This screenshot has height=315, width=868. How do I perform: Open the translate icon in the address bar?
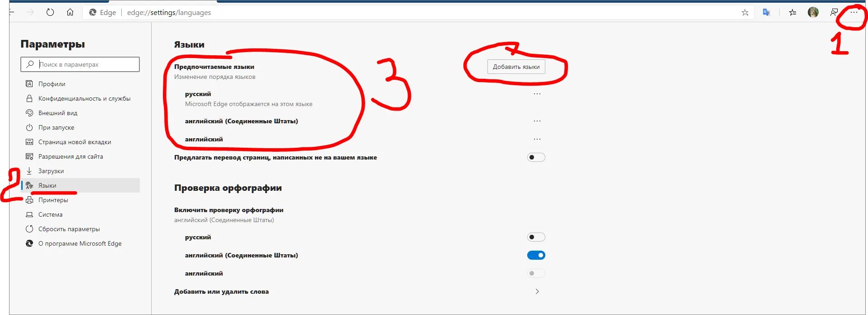(x=766, y=12)
